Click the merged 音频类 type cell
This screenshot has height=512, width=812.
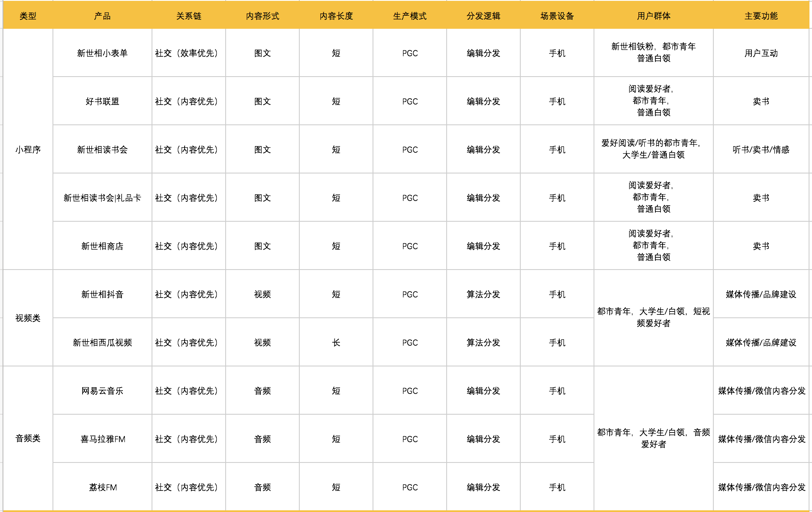point(28,438)
